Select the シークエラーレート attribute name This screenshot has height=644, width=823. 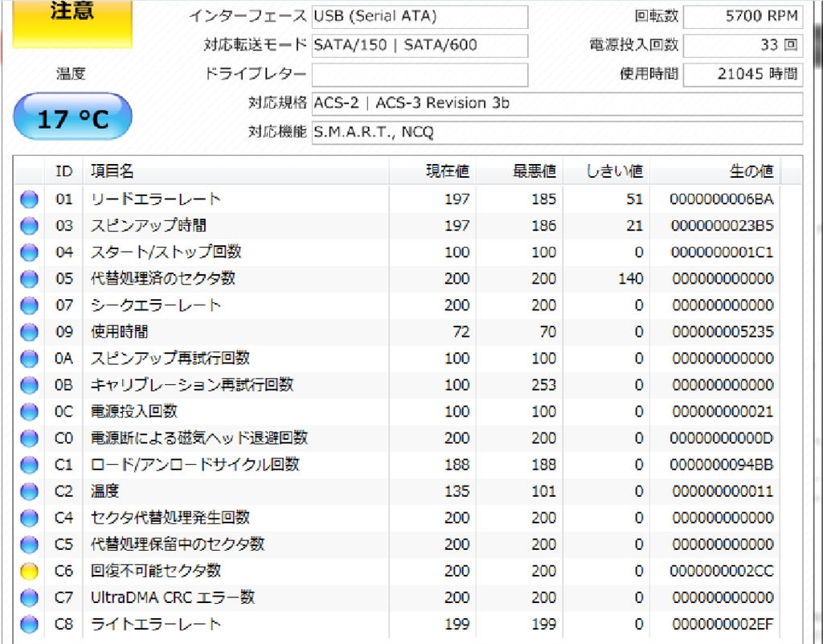coord(155,306)
